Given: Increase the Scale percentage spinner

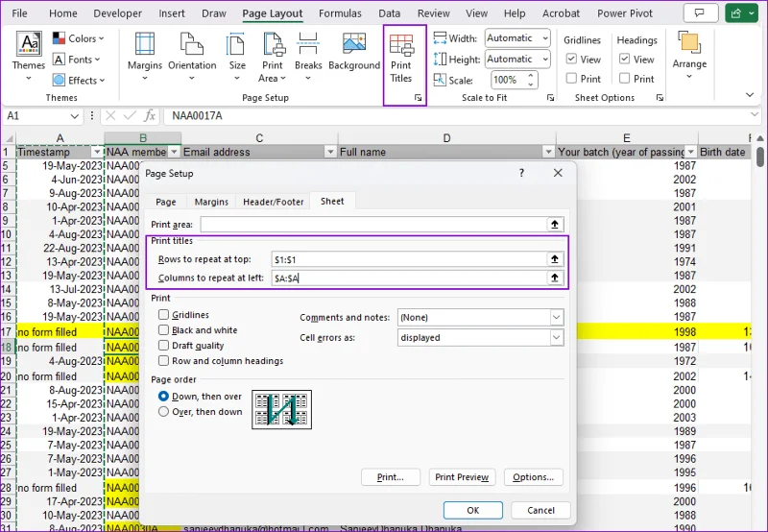Looking at the screenshot, I should click(x=531, y=76).
